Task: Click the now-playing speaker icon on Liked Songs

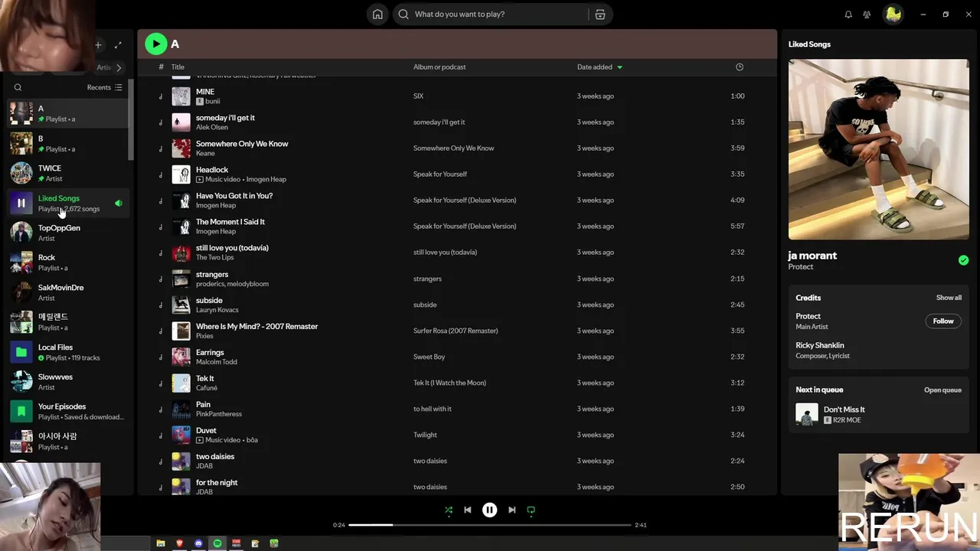Action: pyautogui.click(x=119, y=204)
